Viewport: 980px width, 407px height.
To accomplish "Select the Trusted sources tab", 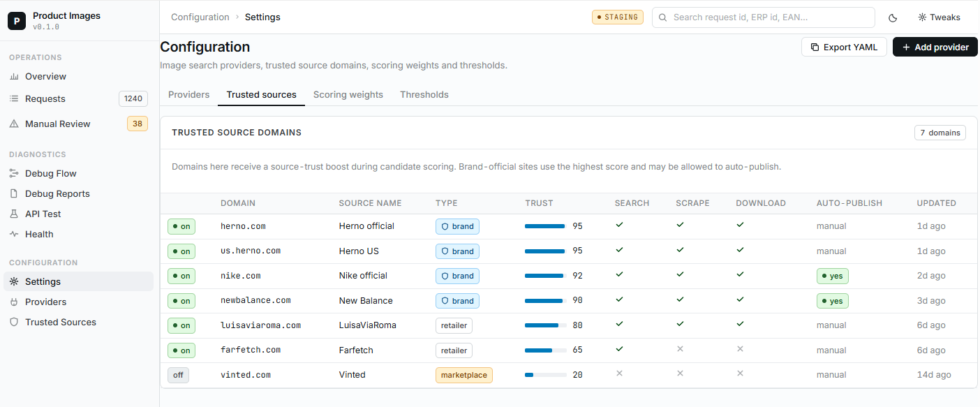I will pyautogui.click(x=262, y=95).
